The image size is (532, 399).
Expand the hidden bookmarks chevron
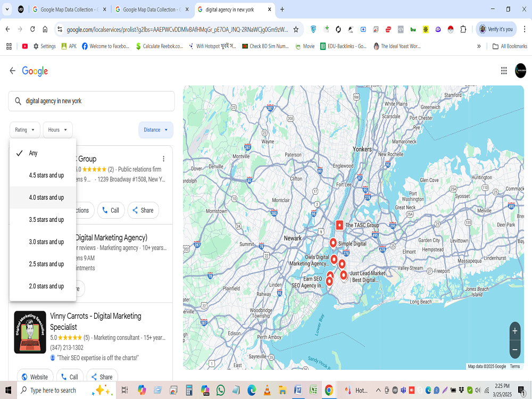click(479, 46)
